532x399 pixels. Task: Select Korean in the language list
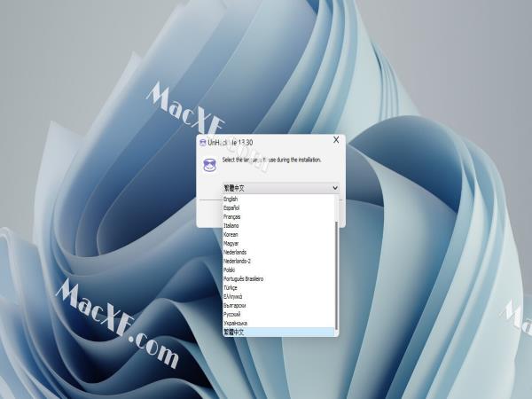pyautogui.click(x=278, y=234)
